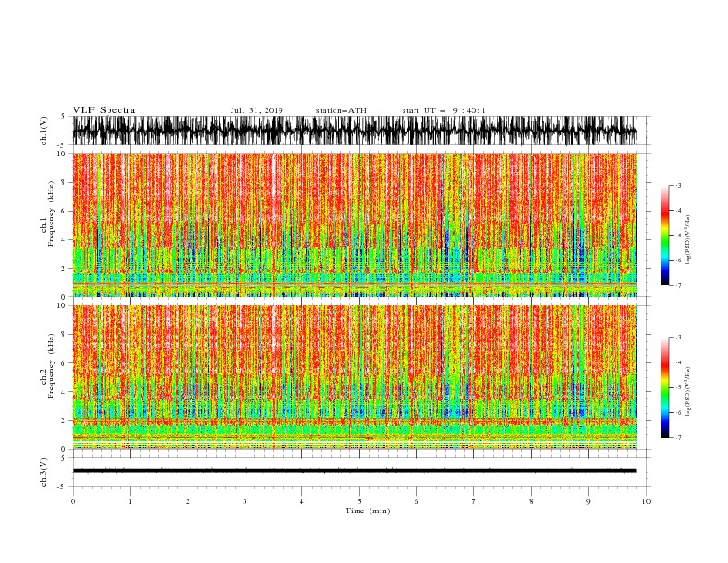
Task: Click the time axis tick label "8"
Action: pos(531,501)
